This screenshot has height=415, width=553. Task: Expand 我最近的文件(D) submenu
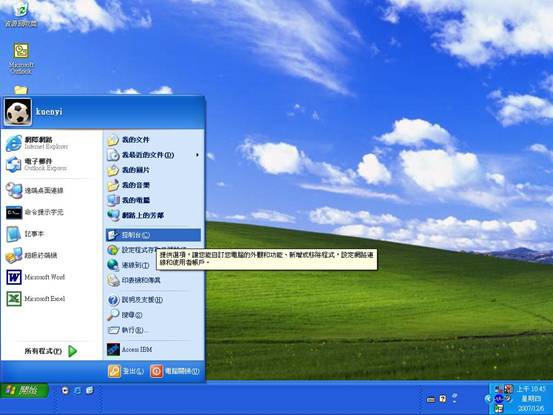click(153, 155)
